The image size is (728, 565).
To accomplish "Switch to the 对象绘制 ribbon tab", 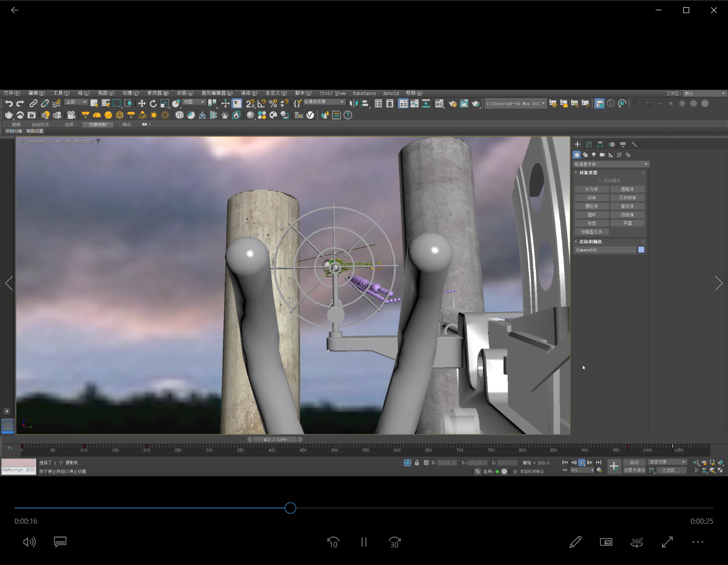I will pos(98,125).
